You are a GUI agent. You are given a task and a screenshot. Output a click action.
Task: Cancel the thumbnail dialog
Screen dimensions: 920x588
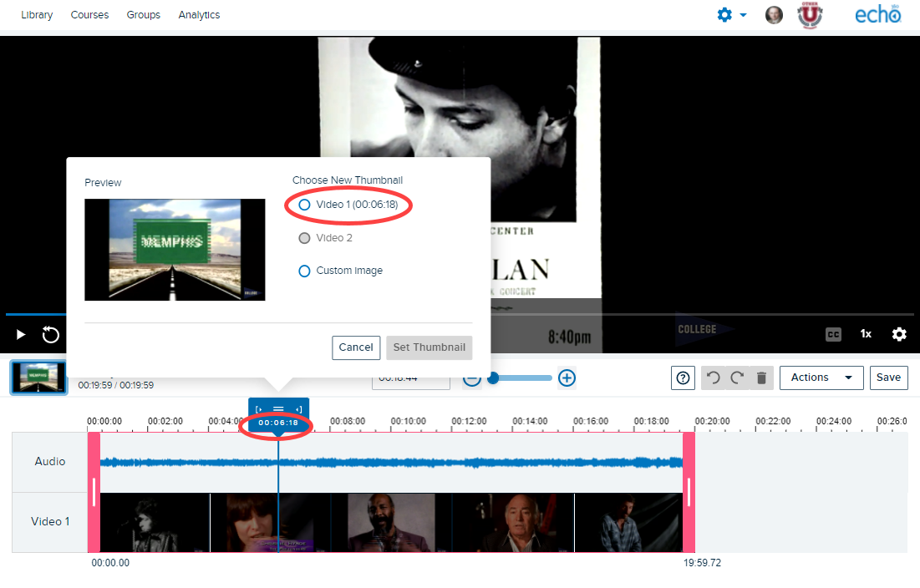pyautogui.click(x=356, y=347)
